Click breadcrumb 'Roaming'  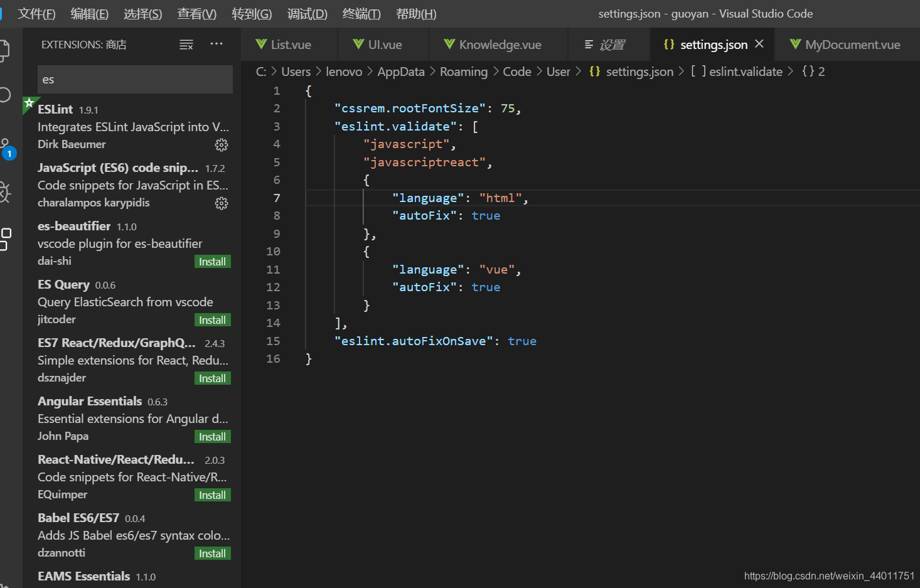point(464,72)
